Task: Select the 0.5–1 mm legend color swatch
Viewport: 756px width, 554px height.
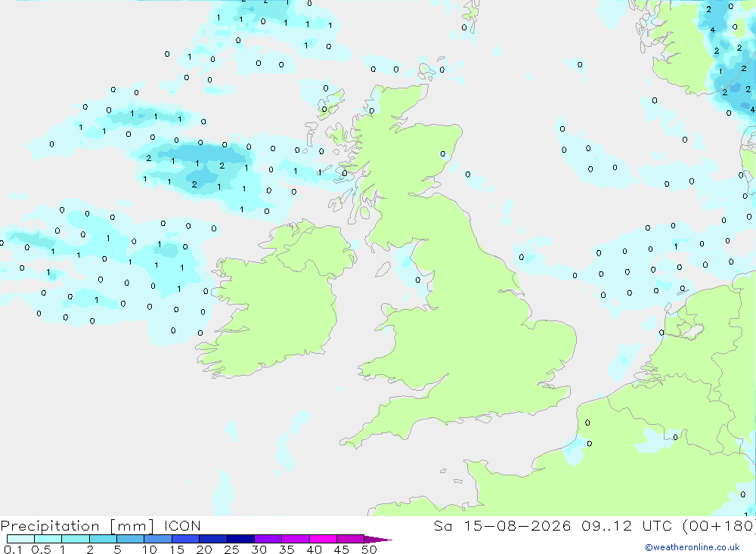Action: (48, 539)
